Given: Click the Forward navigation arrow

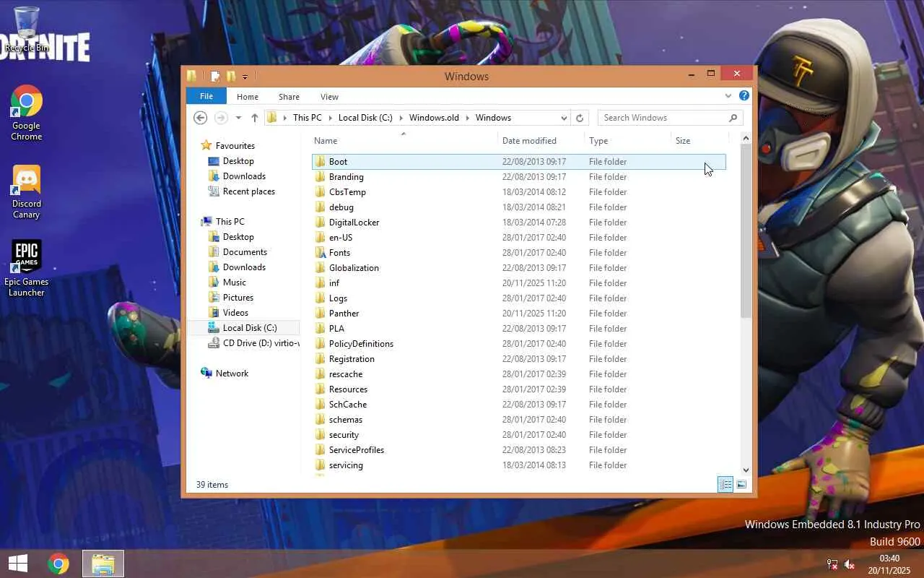Looking at the screenshot, I should point(221,118).
